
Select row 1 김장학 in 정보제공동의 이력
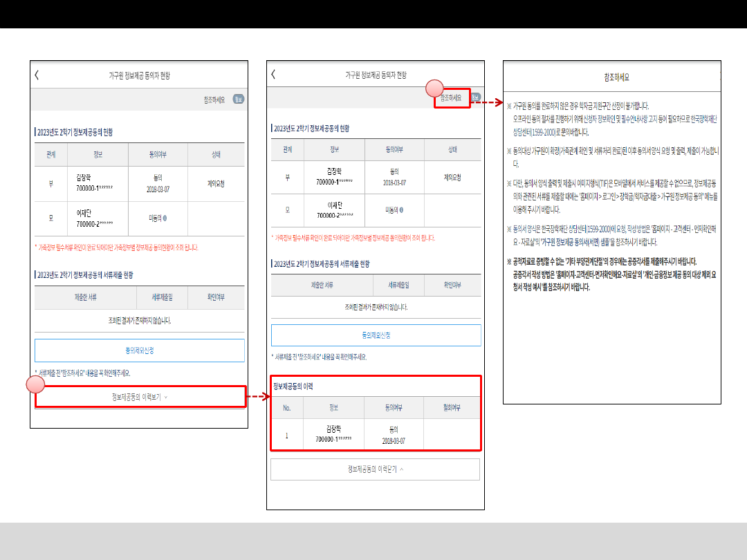pyautogui.click(x=376, y=434)
